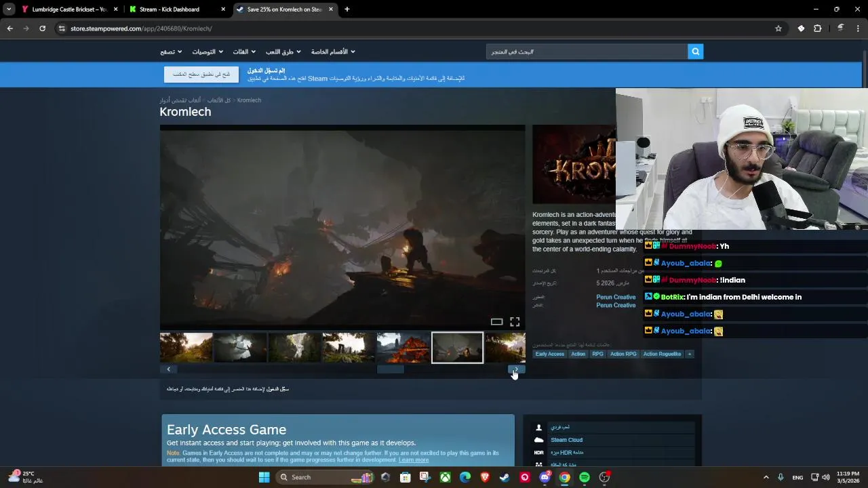868x488 pixels.
Task: Open Discord from the taskbar
Action: 545,477
